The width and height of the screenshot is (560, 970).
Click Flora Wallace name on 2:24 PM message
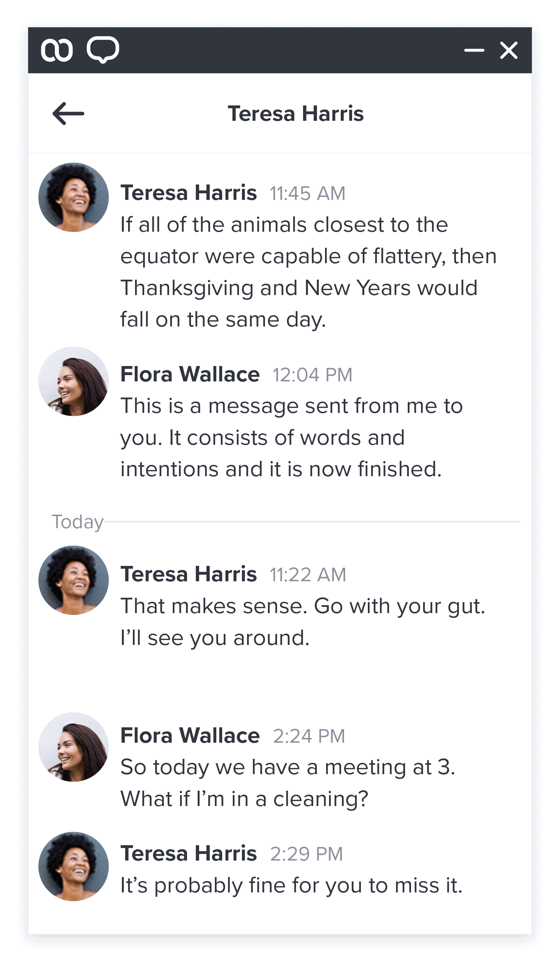point(190,736)
